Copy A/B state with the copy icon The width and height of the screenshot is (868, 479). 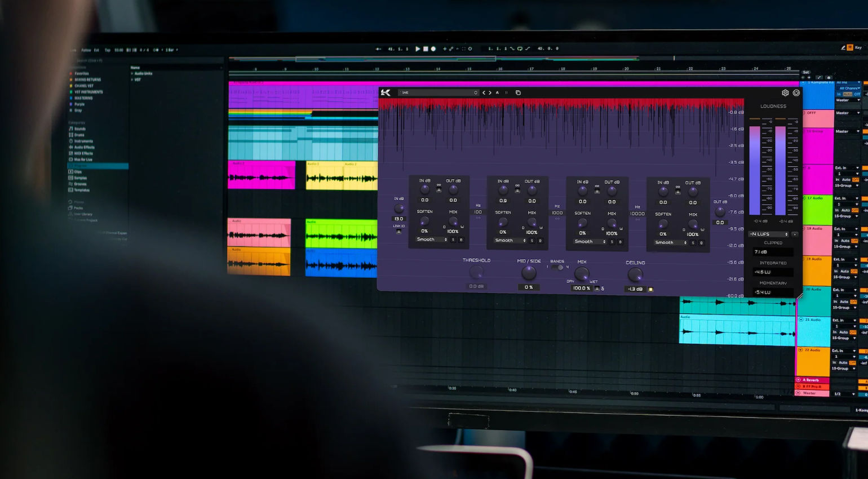pos(518,92)
